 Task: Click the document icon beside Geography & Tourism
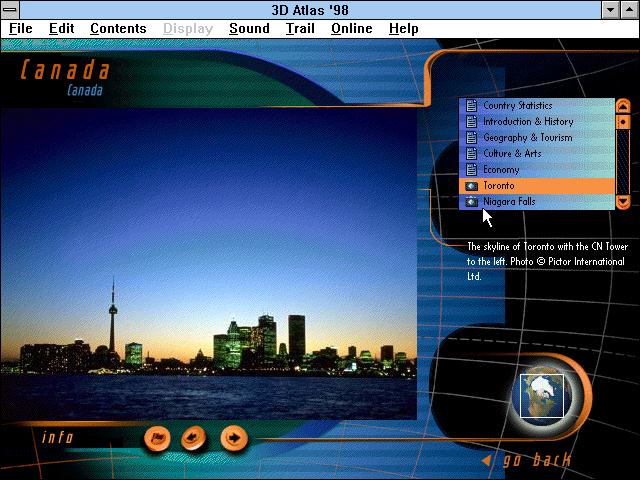[x=471, y=137]
